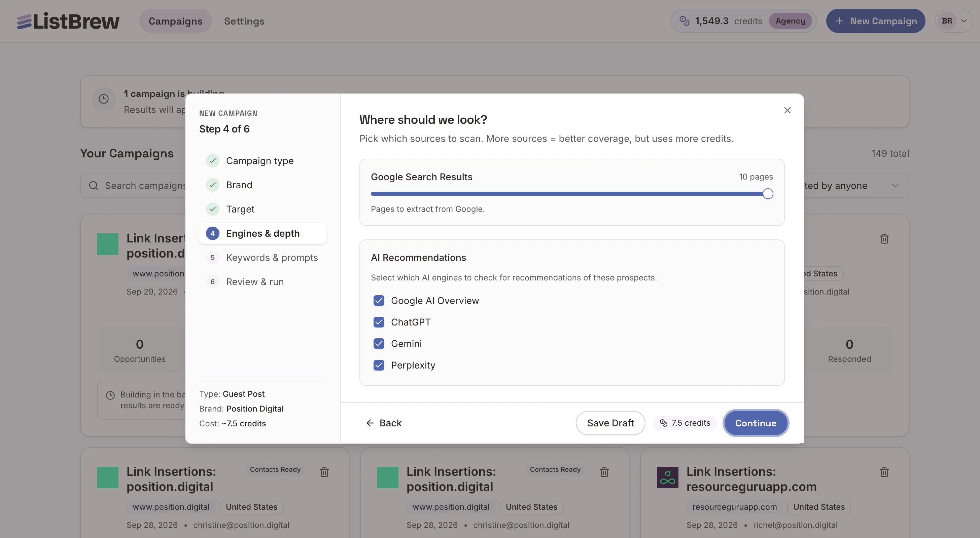Viewport: 980px width, 538px height.
Task: Delete the first Contacts Ready position.digital campaign
Action: tap(324, 472)
